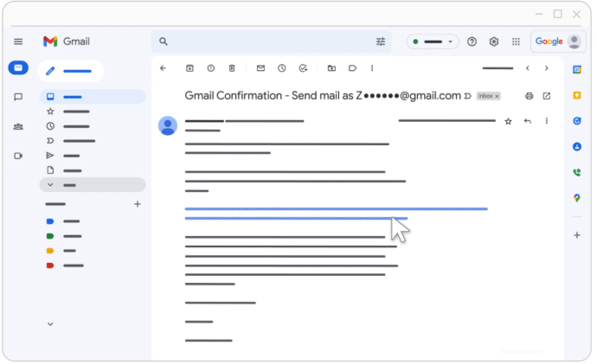This screenshot has width=597, height=364.
Task: Click the Google account avatar
Action: pyautogui.click(x=575, y=42)
